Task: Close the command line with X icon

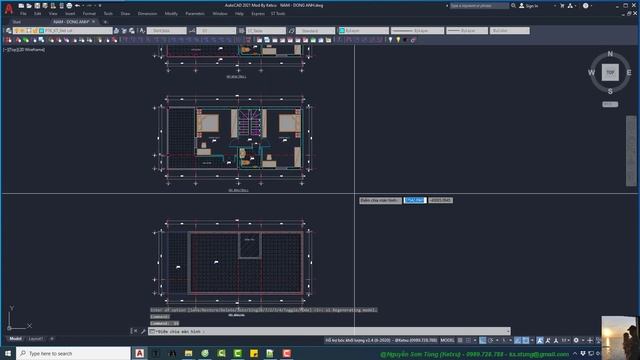Action: click(x=136, y=331)
